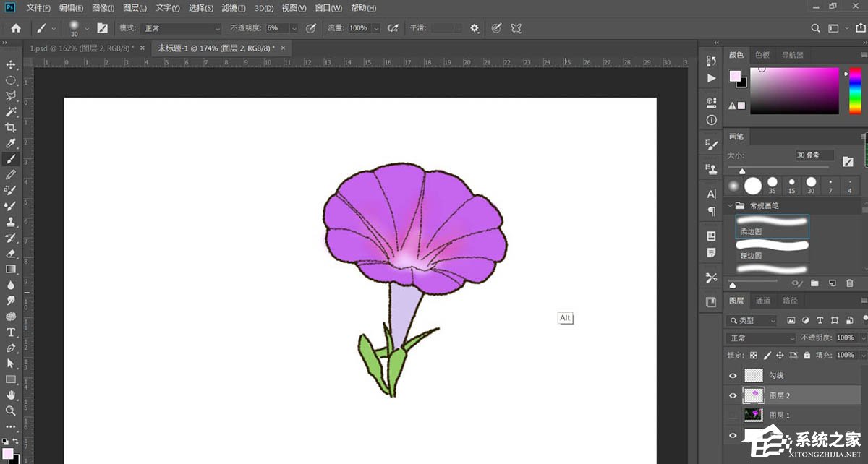Toggle visibility of 图层 2
Viewport: 868px width, 464px height.
tap(733, 395)
